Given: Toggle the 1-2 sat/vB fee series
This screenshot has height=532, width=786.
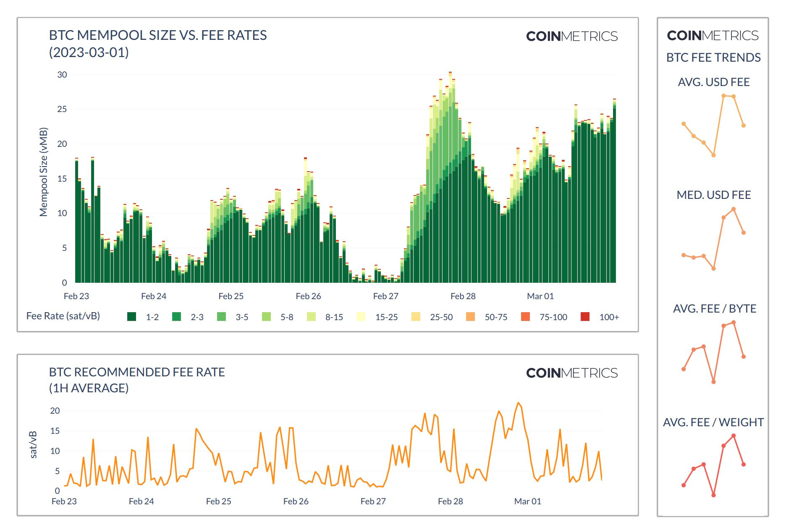Looking at the screenshot, I should point(131,317).
